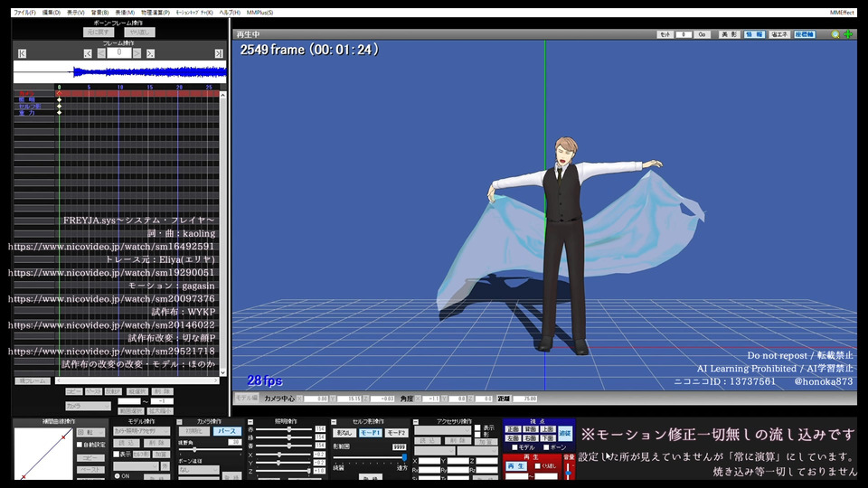Toggle the 座標軸 axis display button
The image size is (868, 488).
[x=805, y=34]
